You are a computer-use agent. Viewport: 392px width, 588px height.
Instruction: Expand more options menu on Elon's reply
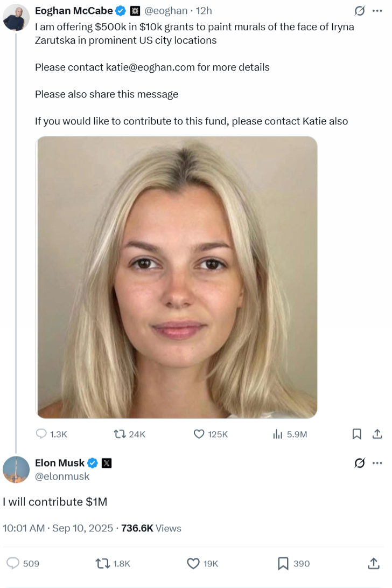coord(377,463)
